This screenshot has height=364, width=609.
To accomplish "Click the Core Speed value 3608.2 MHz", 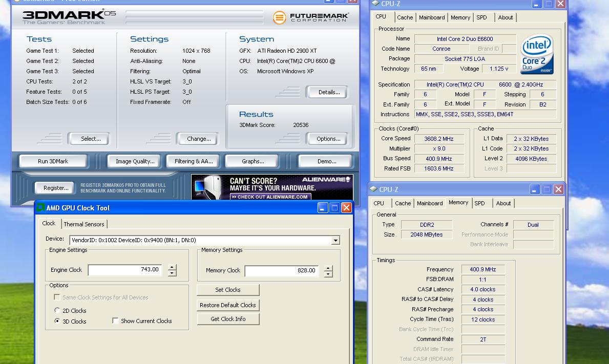I will 439,139.
